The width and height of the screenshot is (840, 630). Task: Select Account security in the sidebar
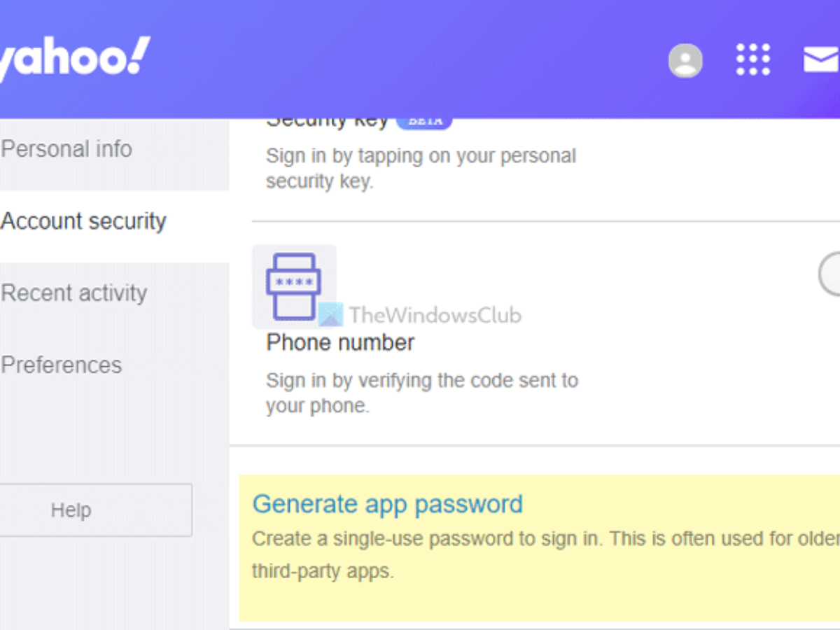[84, 221]
